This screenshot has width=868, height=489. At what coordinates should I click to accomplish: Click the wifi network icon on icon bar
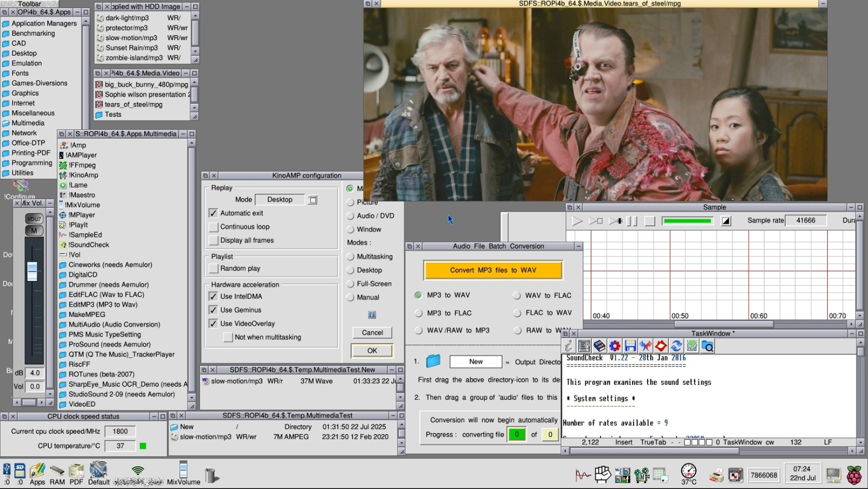[x=138, y=470]
